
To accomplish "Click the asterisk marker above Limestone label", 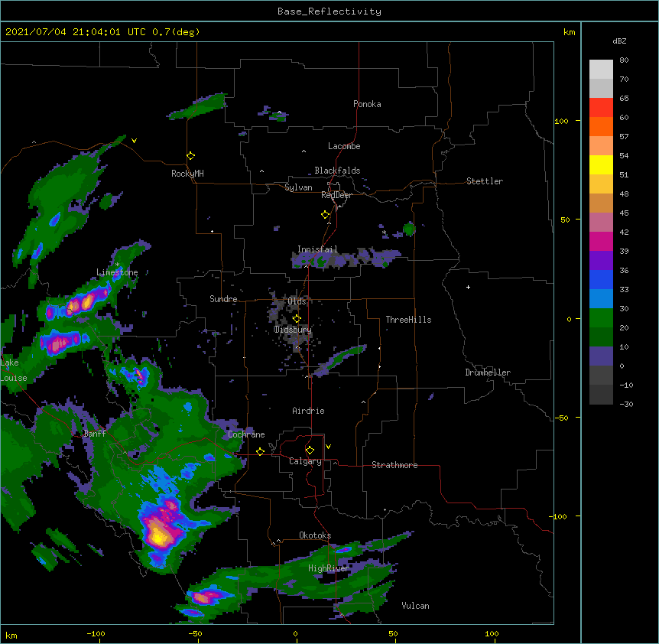I will pyautogui.click(x=117, y=265).
